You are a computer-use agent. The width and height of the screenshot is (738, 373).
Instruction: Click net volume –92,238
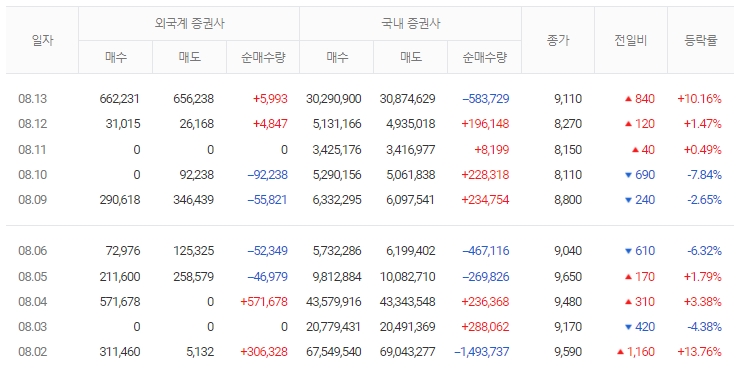coord(267,175)
